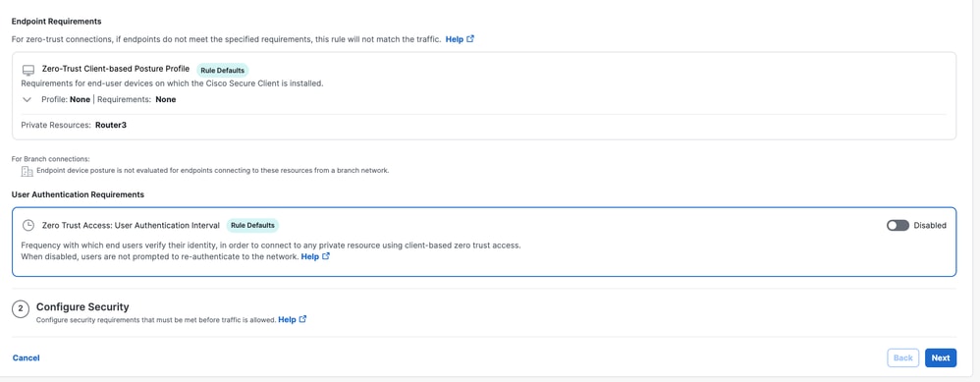
Task: Click step 2 circle for Configure Security
Action: (21, 309)
